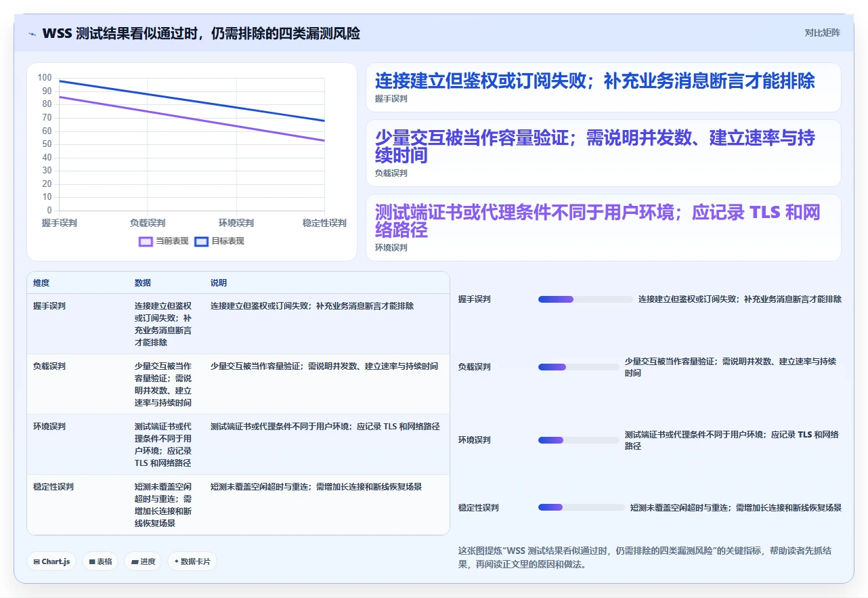
Task: Toggle the 目标表现 legend entry
Action: tap(219, 241)
